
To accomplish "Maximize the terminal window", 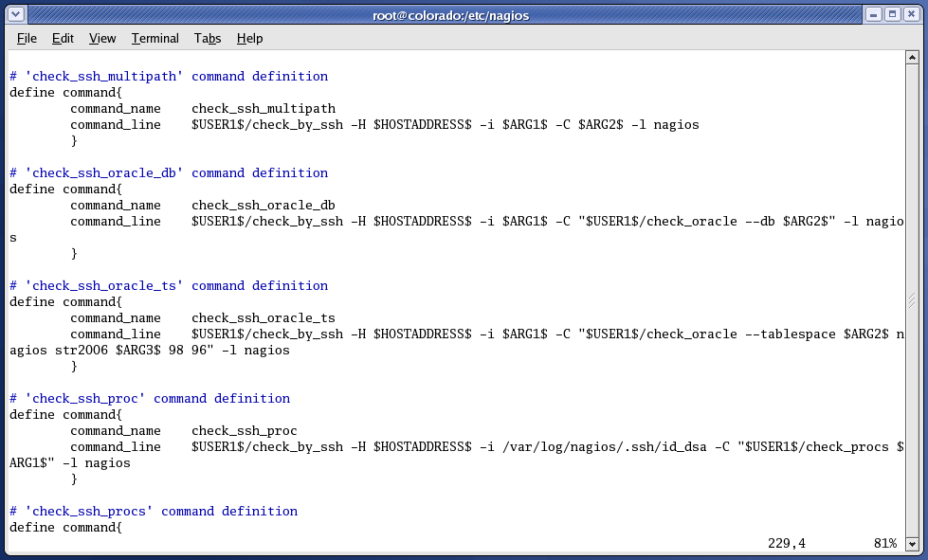I will point(893,14).
